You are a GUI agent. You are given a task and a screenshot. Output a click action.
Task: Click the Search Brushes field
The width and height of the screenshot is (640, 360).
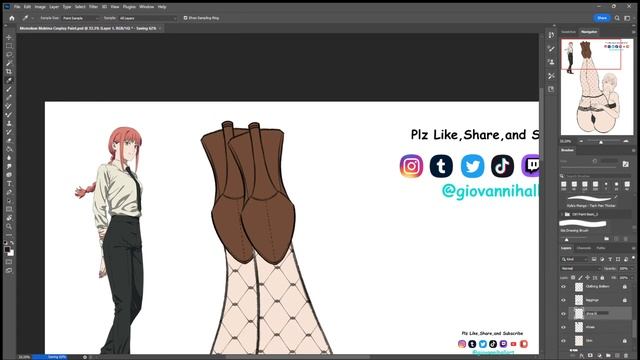tap(597, 176)
